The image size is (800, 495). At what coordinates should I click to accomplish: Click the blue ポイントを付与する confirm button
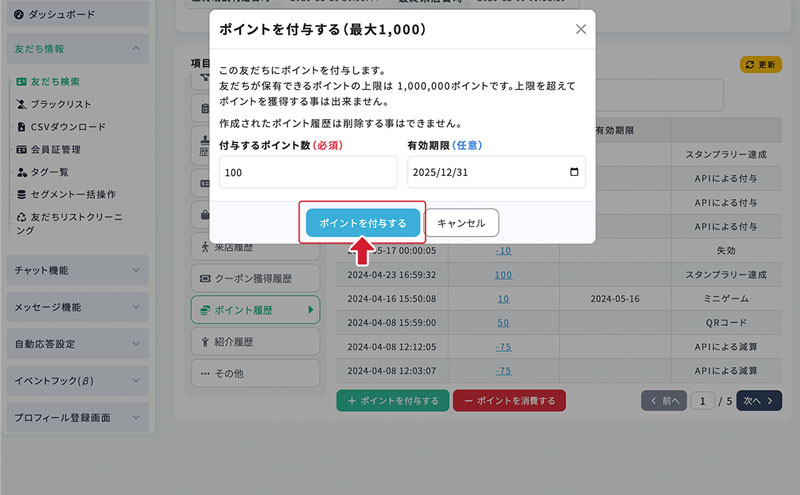tap(363, 223)
